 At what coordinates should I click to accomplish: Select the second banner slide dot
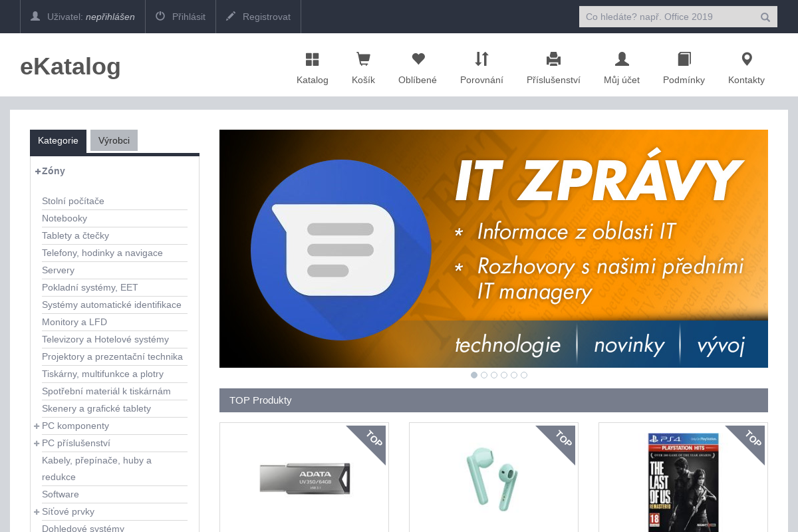click(484, 375)
